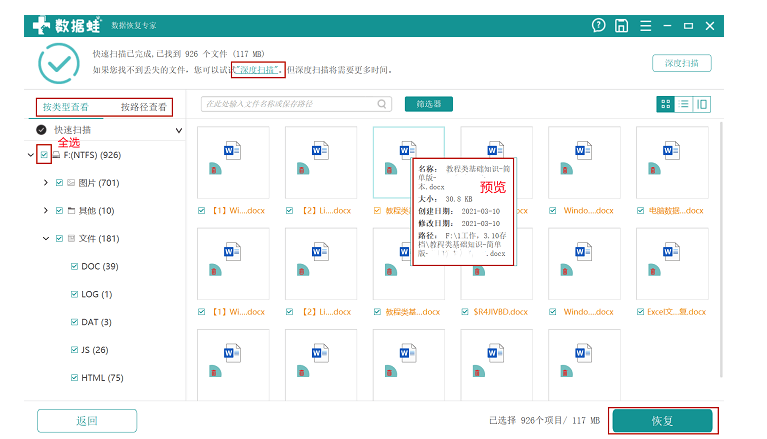Switch to grid thumbnail view
The width and height of the screenshot is (767, 439).
click(666, 104)
